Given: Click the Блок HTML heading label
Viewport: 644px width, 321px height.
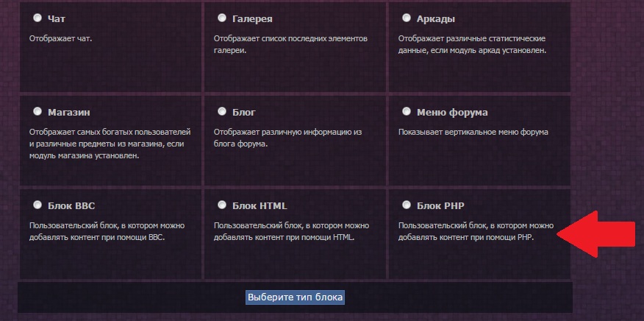Looking at the screenshot, I should click(x=260, y=205).
